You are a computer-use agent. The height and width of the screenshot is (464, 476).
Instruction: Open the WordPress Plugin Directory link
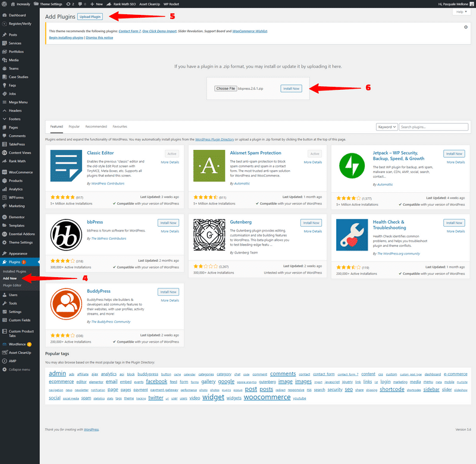[215, 140]
